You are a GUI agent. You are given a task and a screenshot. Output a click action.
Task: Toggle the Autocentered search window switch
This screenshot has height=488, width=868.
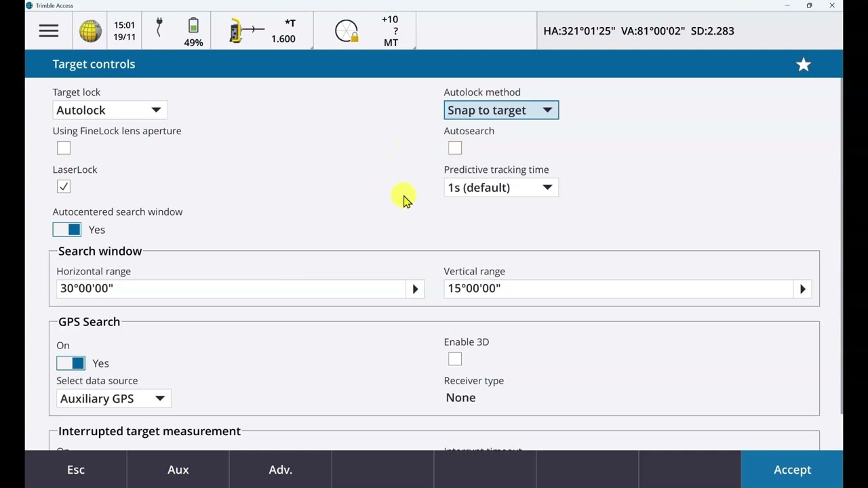(x=67, y=230)
